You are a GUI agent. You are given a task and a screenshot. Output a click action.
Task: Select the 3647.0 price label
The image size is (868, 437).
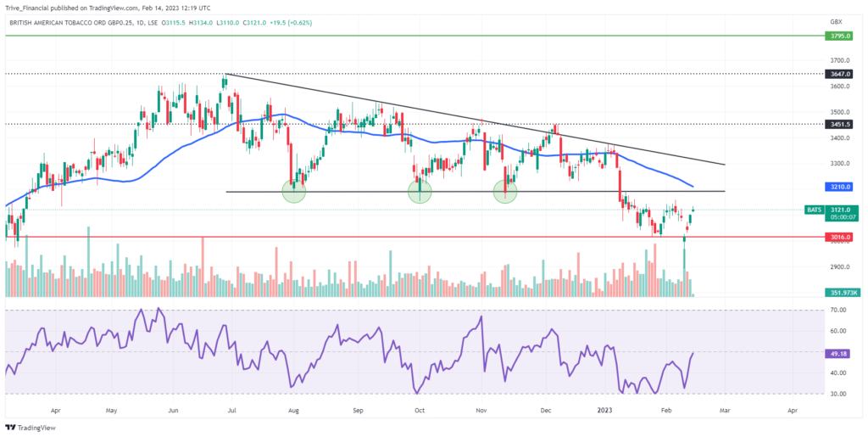point(840,73)
